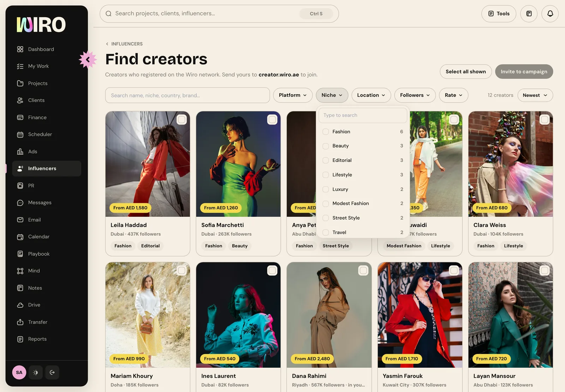Tick the Modest Fashion niche checkbox
The height and width of the screenshot is (392, 565).
[x=326, y=204]
